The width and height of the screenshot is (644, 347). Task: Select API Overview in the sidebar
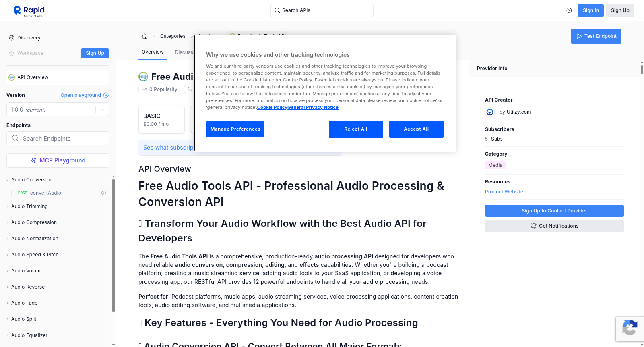point(58,77)
